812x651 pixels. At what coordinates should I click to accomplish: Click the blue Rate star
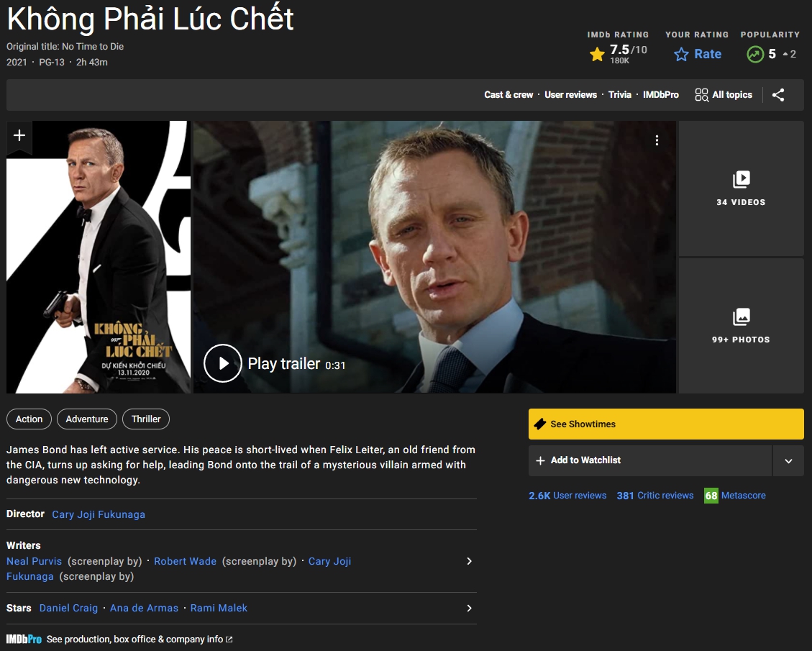[681, 54]
